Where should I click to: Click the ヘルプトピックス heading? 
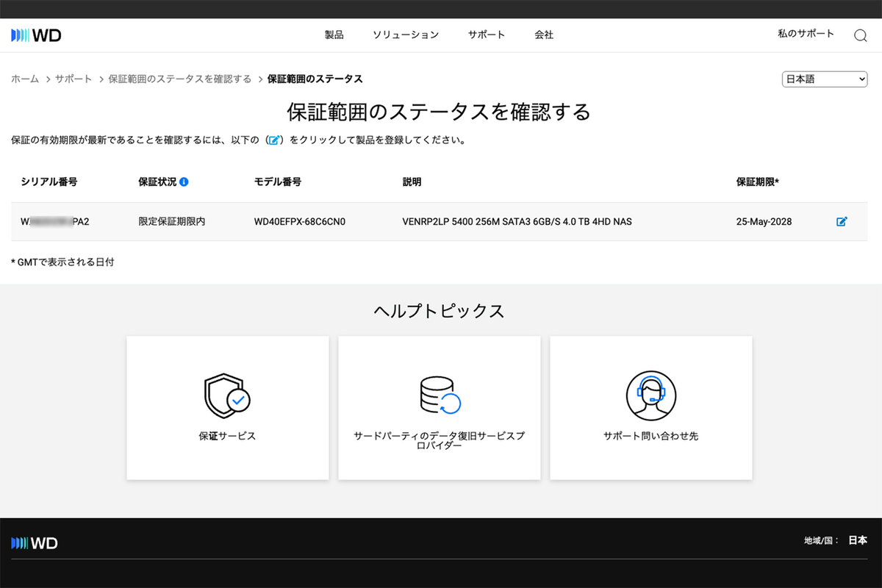coord(440,311)
